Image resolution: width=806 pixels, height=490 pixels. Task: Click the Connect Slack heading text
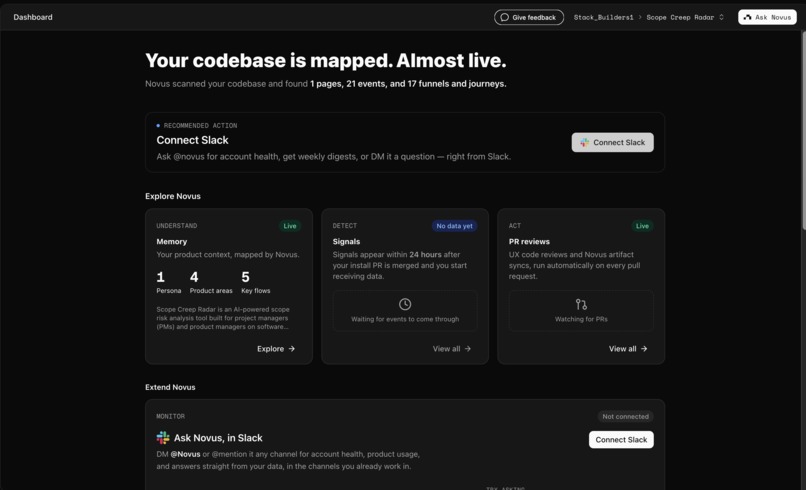[192, 140]
